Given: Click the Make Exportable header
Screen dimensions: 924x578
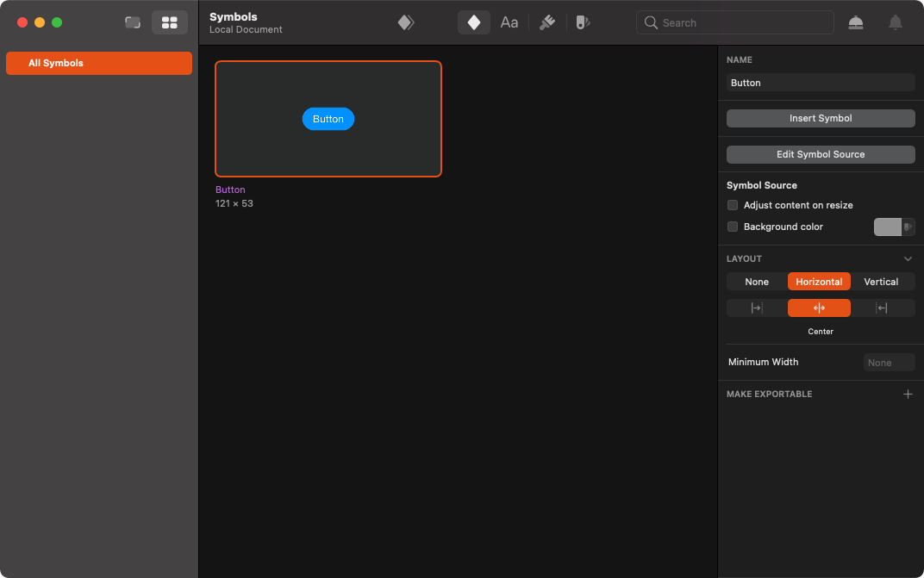Looking at the screenshot, I should coord(769,394).
